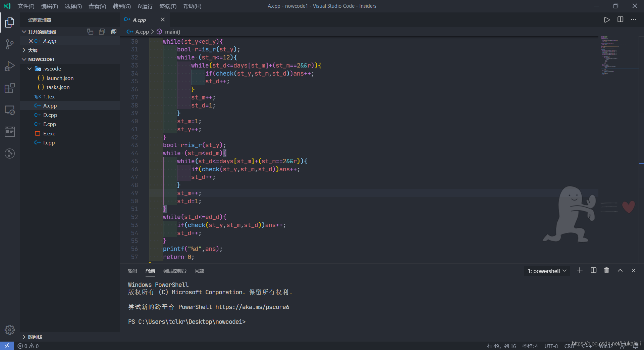Click the UTF-8 encoding in status bar
Screen dimensions: 644x350
point(551,346)
